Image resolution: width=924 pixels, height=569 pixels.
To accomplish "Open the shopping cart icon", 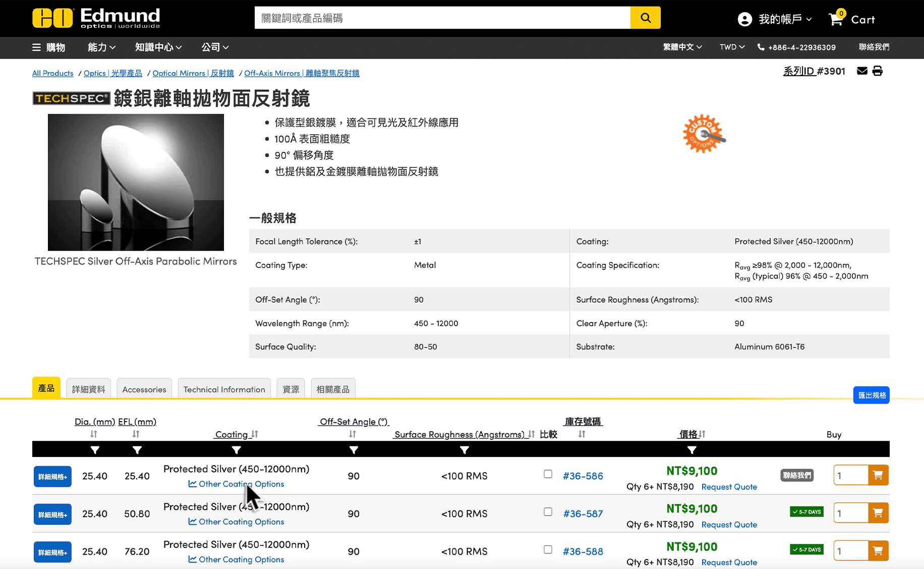I will click(x=836, y=19).
